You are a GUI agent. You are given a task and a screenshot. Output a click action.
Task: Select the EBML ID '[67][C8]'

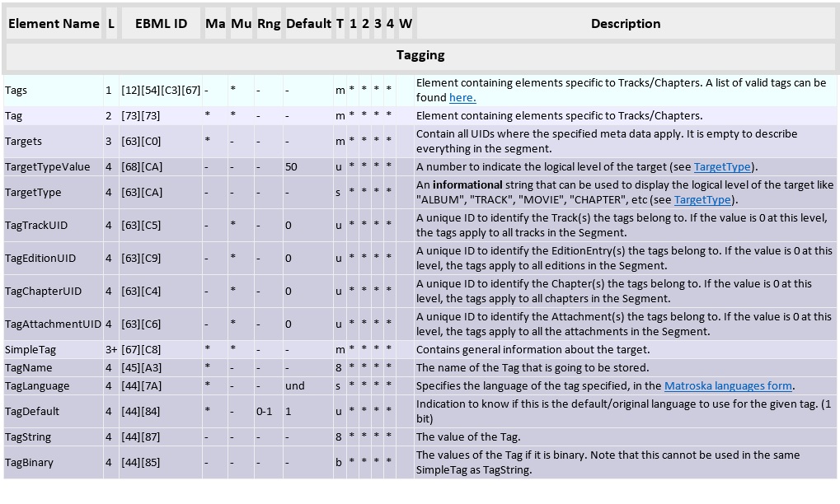pos(141,349)
